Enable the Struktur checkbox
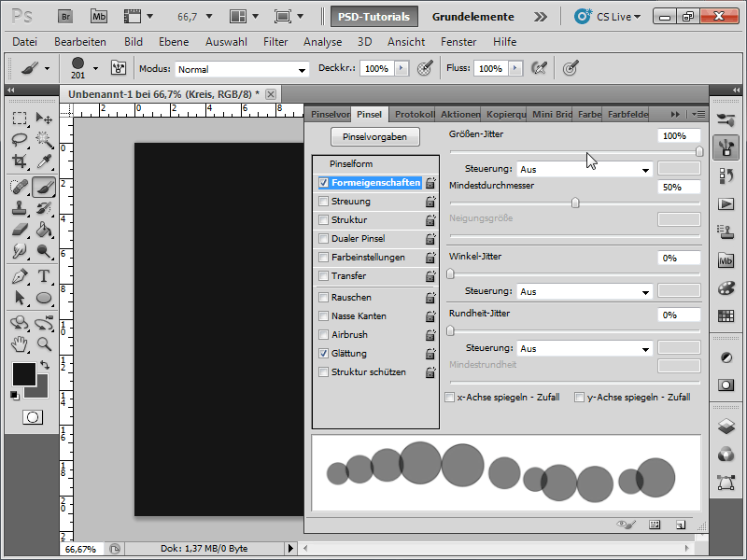 pyautogui.click(x=323, y=219)
